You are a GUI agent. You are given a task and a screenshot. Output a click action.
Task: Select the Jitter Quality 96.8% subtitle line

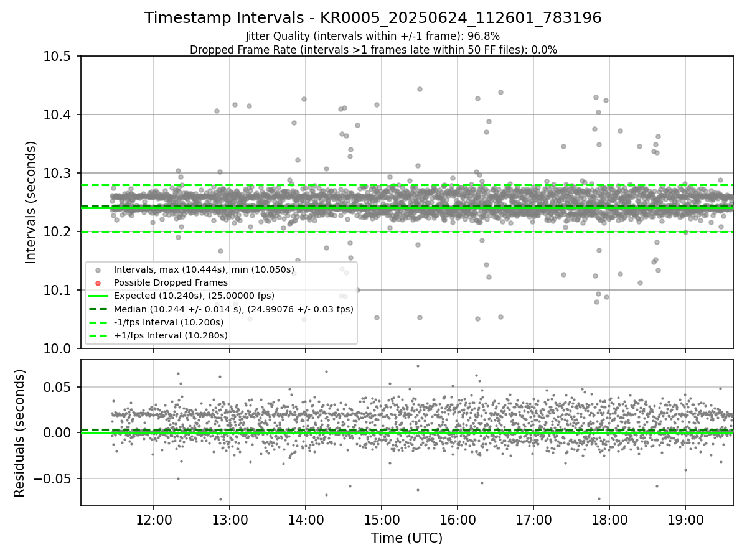373,36
